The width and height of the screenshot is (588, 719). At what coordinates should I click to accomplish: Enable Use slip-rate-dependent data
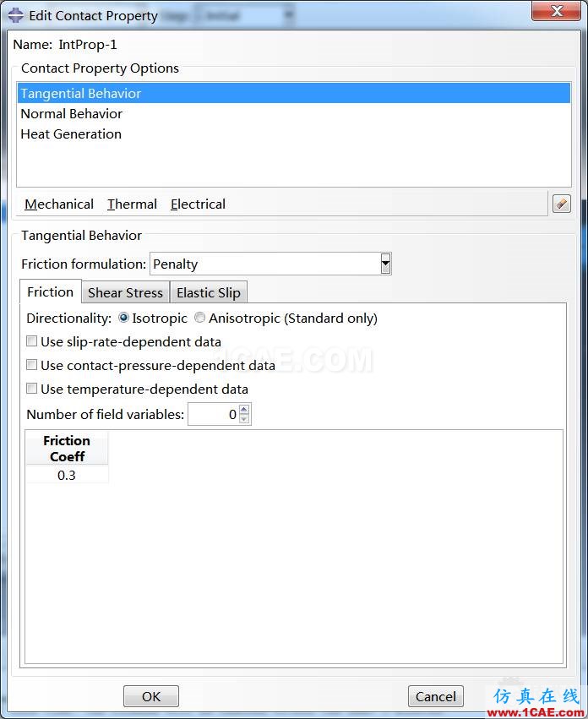tap(31, 341)
